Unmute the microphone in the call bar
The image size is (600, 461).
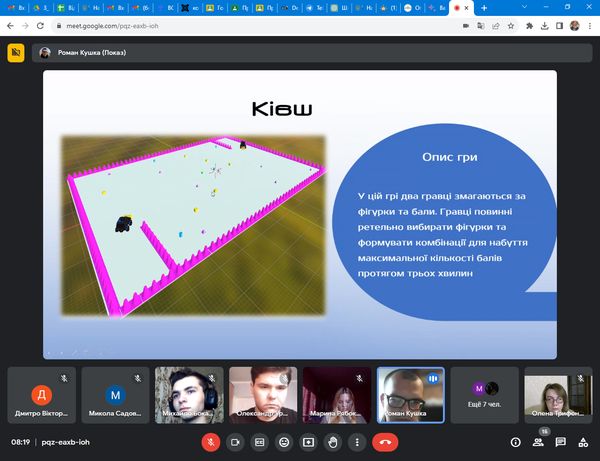tap(211, 441)
